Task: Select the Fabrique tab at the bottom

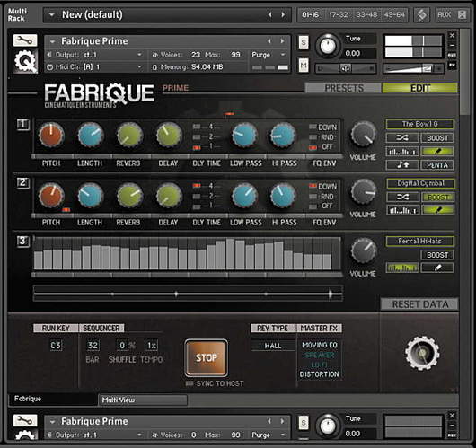Action: pyautogui.click(x=52, y=399)
